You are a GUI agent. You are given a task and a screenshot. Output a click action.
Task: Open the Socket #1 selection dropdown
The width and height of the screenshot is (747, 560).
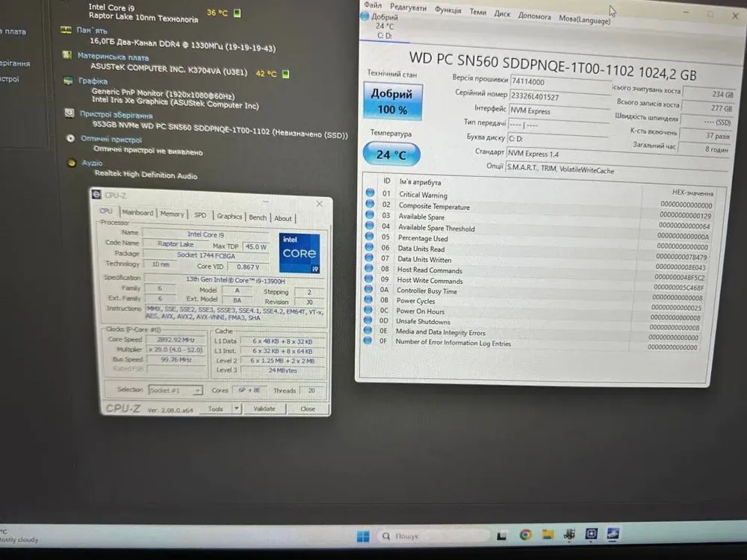176,390
